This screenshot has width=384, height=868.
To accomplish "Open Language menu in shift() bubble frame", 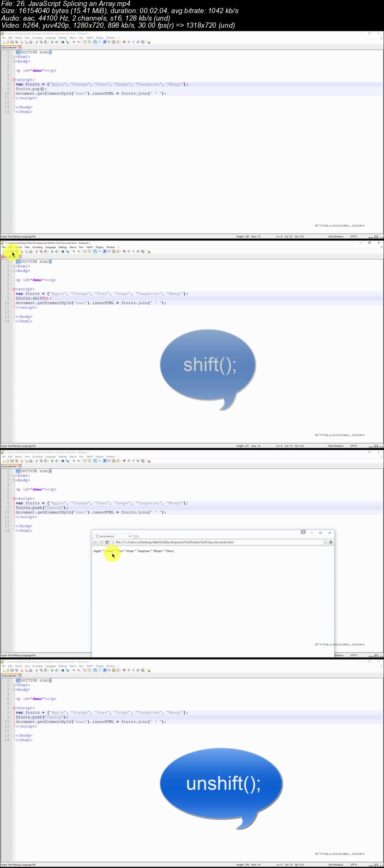I will pos(50,247).
